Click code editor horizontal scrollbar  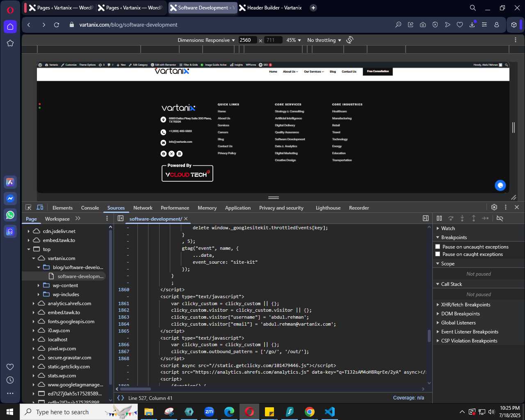click(135, 389)
